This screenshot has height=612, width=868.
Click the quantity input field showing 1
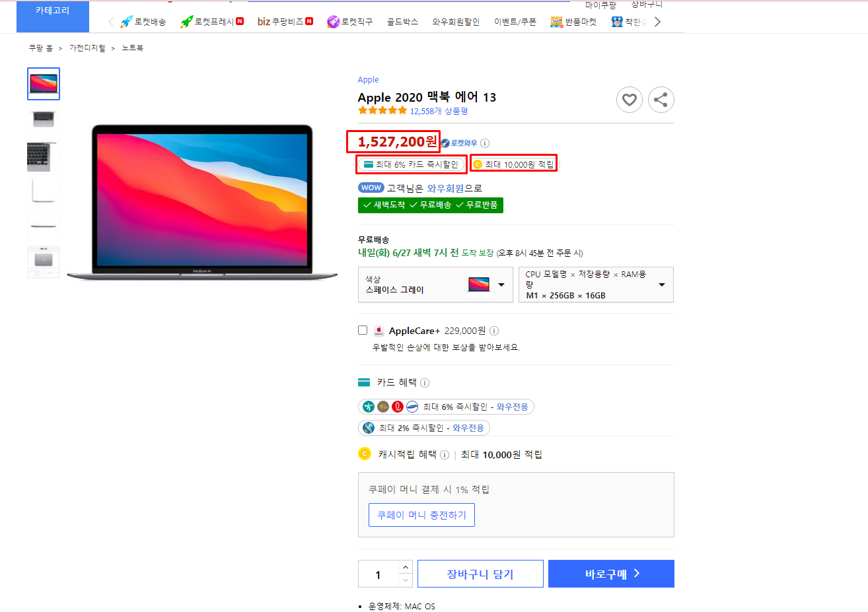pyautogui.click(x=379, y=574)
